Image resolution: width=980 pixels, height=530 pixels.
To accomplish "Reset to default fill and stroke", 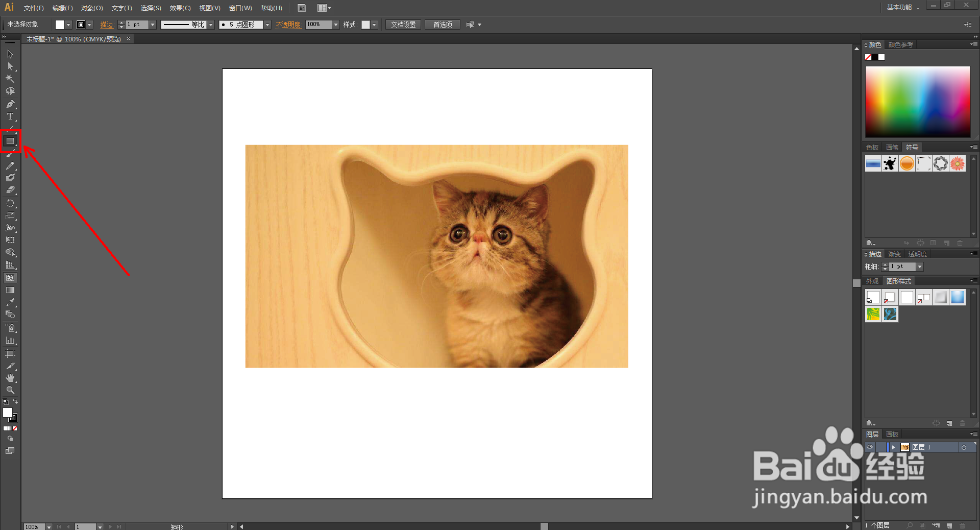I will [x=6, y=402].
